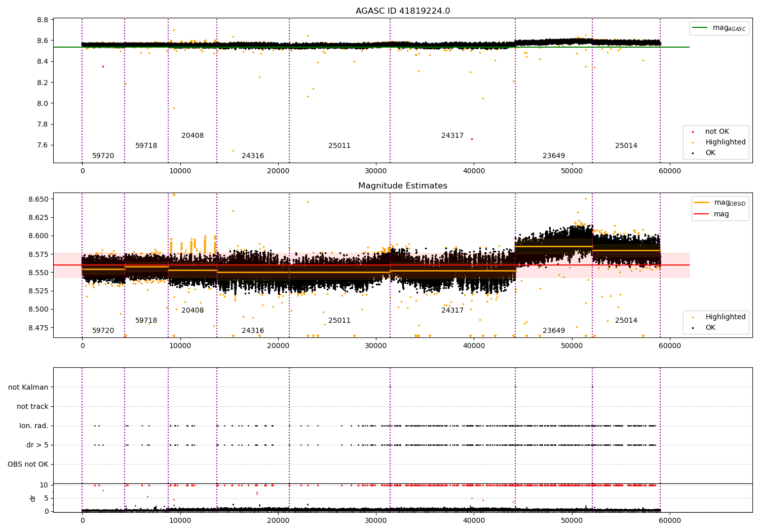Select the mag AGASC legend entry
This screenshot has height=532, width=760.
tap(719, 28)
